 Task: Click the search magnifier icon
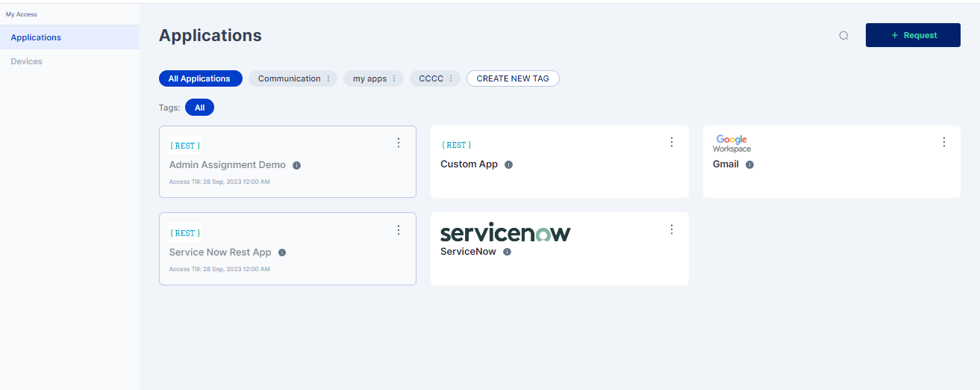tap(843, 35)
